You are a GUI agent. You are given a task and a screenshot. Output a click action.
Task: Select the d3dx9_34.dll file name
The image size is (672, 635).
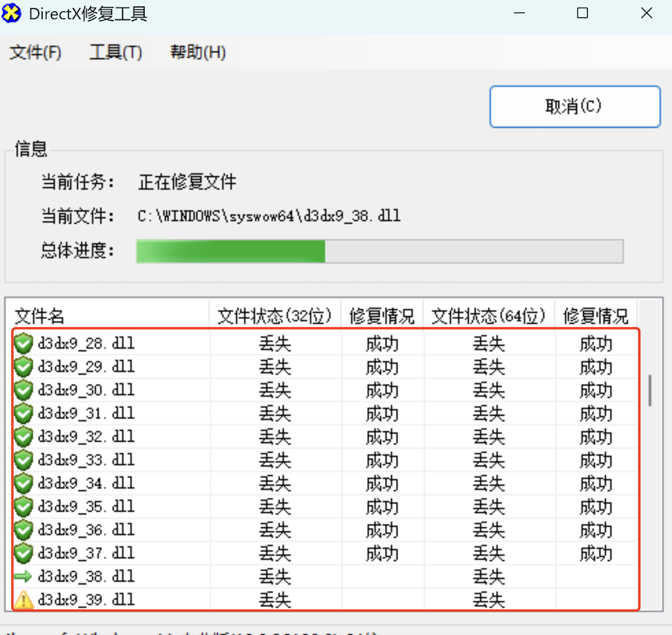[x=86, y=484]
